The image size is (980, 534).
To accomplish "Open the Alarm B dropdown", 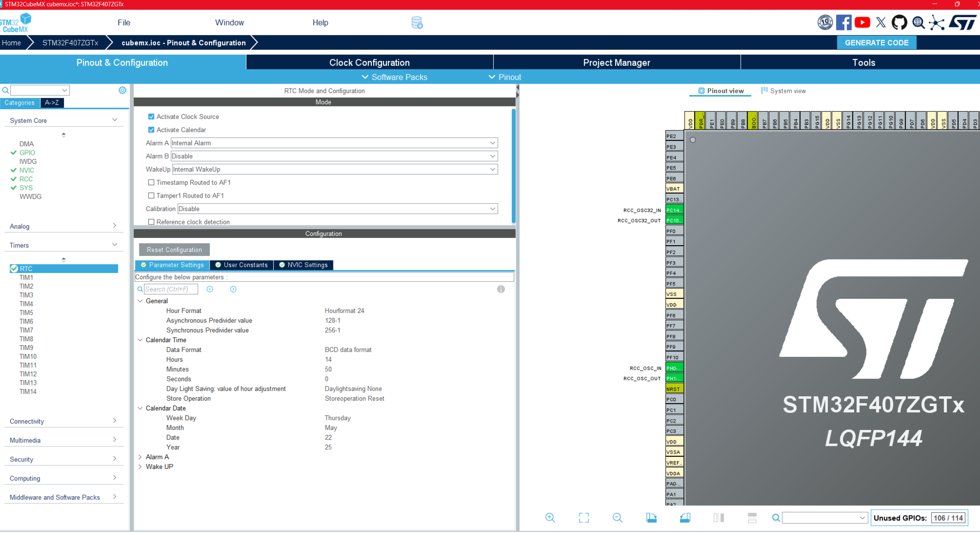I will click(x=334, y=156).
